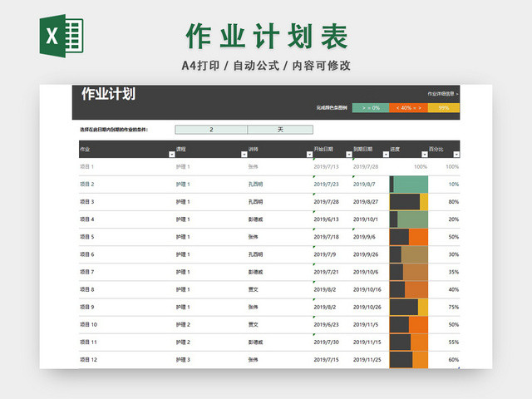The width and height of the screenshot is (532, 399).
Task: Select cell 项目 6
Action: tap(86, 254)
